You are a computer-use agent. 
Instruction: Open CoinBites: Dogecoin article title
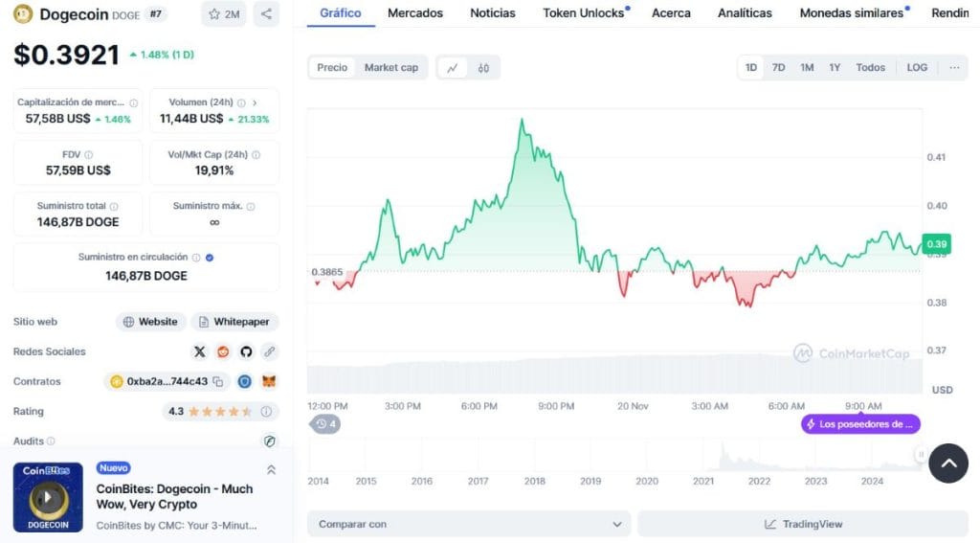174,497
